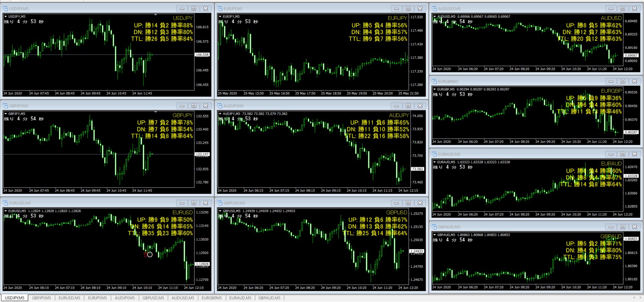The height and width of the screenshot is (302, 644).
Task: Click the EURGBP,M5 chart window icon
Action: coord(434,82)
